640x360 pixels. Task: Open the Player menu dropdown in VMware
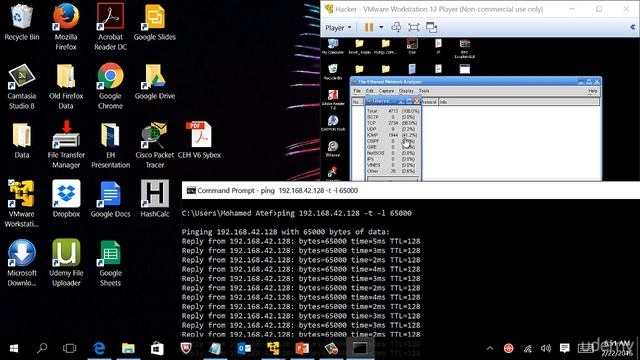click(338, 28)
